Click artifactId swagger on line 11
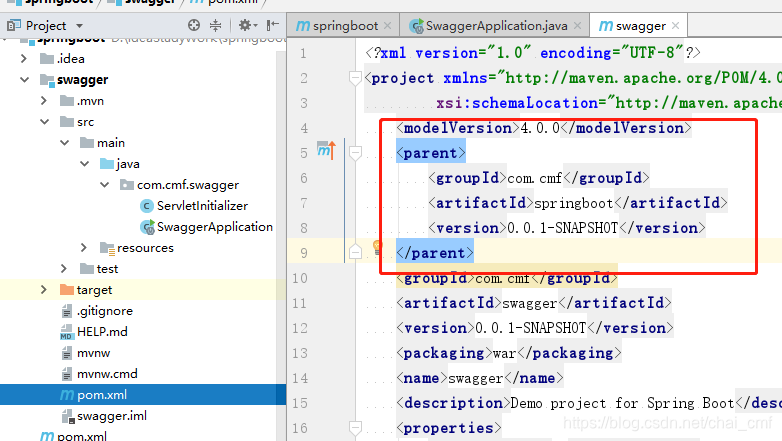This screenshot has height=441, width=782. point(534,303)
